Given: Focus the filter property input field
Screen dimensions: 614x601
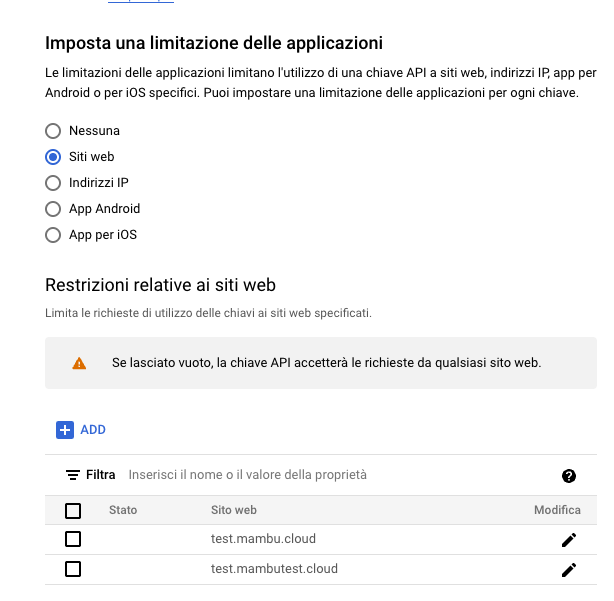Looking at the screenshot, I should pyautogui.click(x=341, y=475).
